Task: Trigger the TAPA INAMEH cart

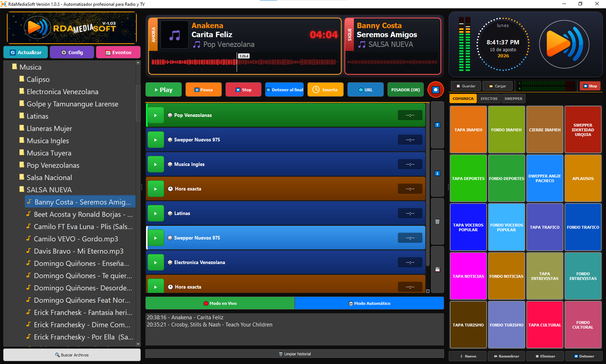Action: click(468, 130)
